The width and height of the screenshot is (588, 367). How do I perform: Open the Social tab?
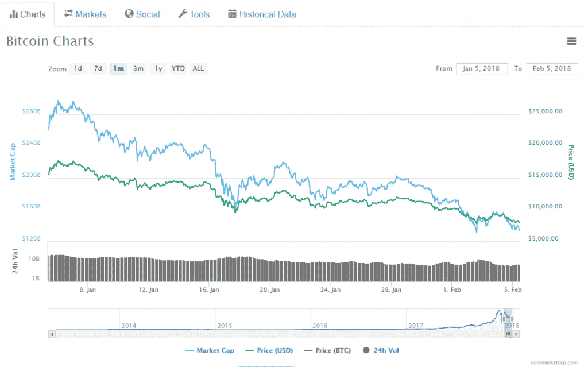coord(142,14)
